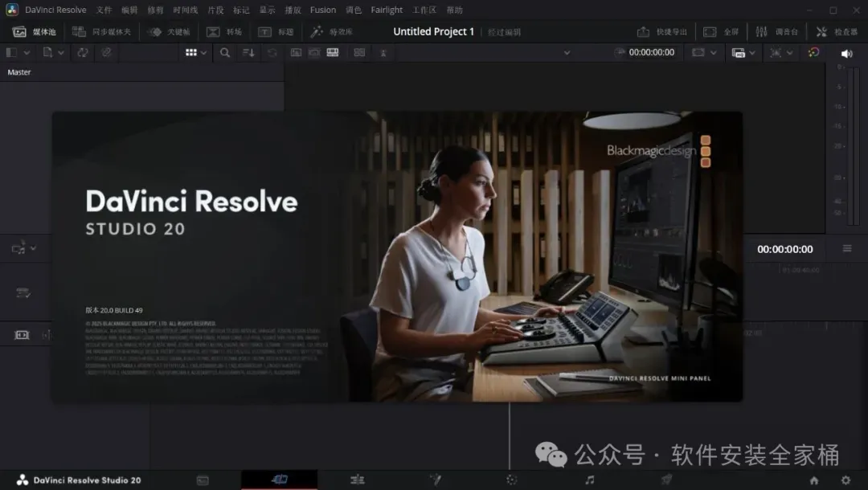
Task: Toggle the 转场 transitions panel
Action: pos(224,31)
